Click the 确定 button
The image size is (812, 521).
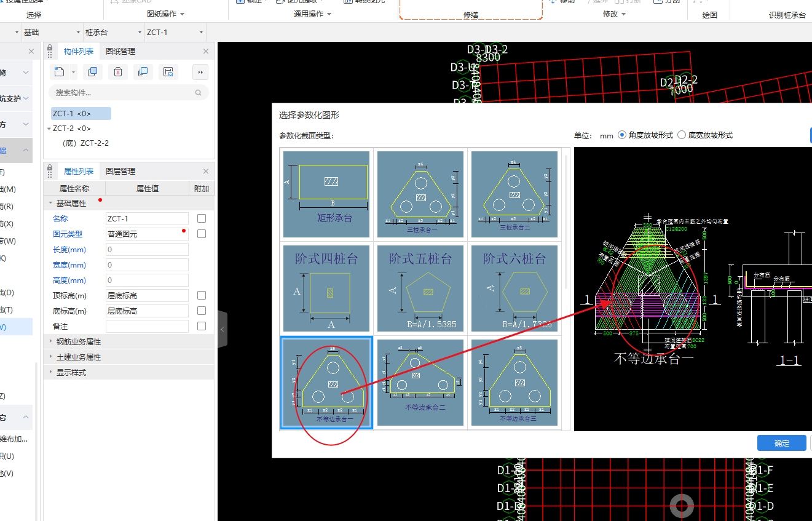tap(781, 443)
